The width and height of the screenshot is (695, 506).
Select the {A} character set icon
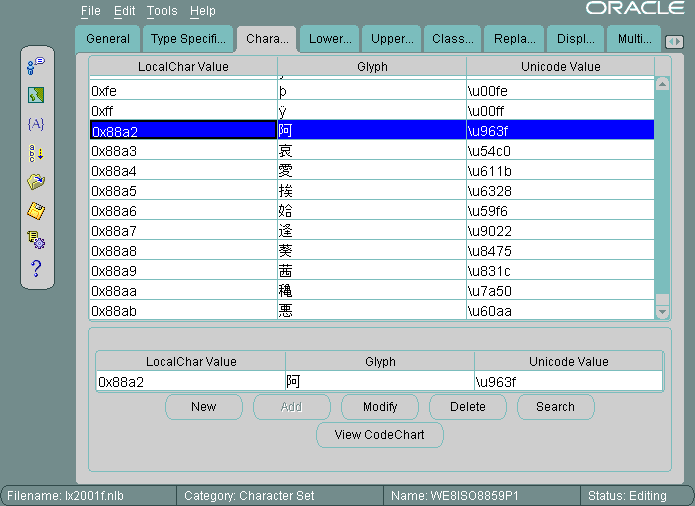36,124
